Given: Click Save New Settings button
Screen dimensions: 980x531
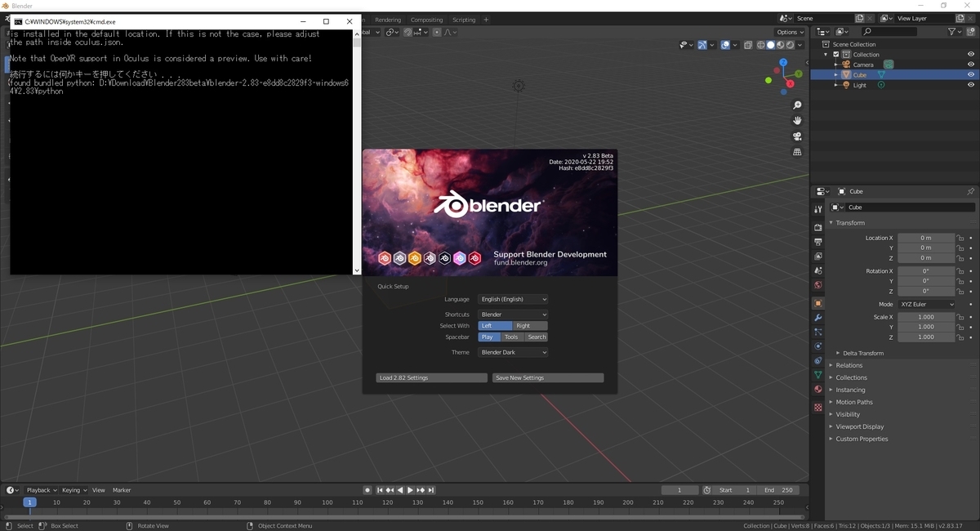Looking at the screenshot, I should click(548, 377).
